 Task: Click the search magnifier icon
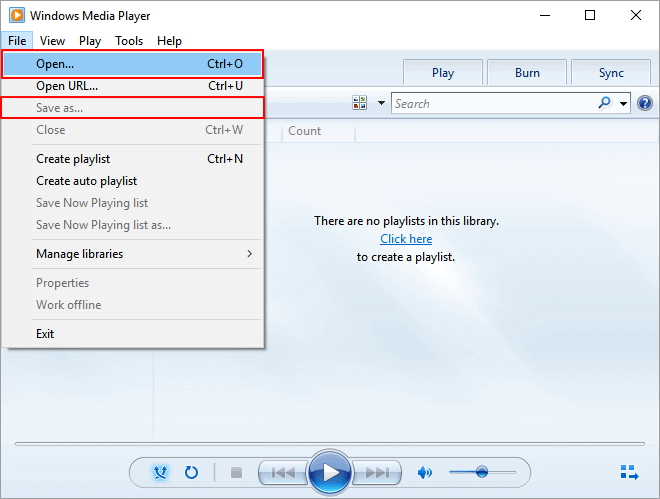(604, 103)
